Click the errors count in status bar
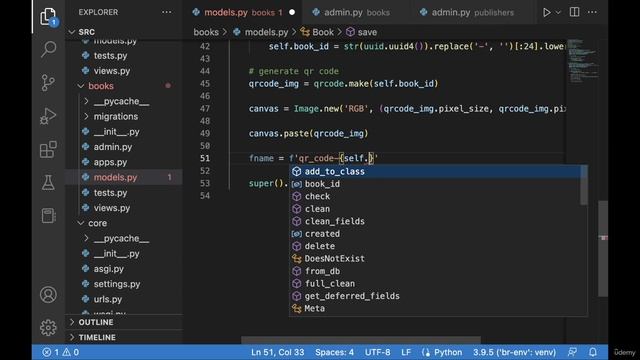This screenshot has width=640, height=360. pyautogui.click(x=51, y=352)
